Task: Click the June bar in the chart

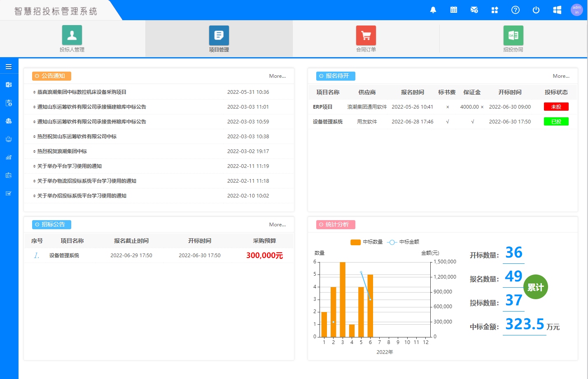Action: pos(370,306)
